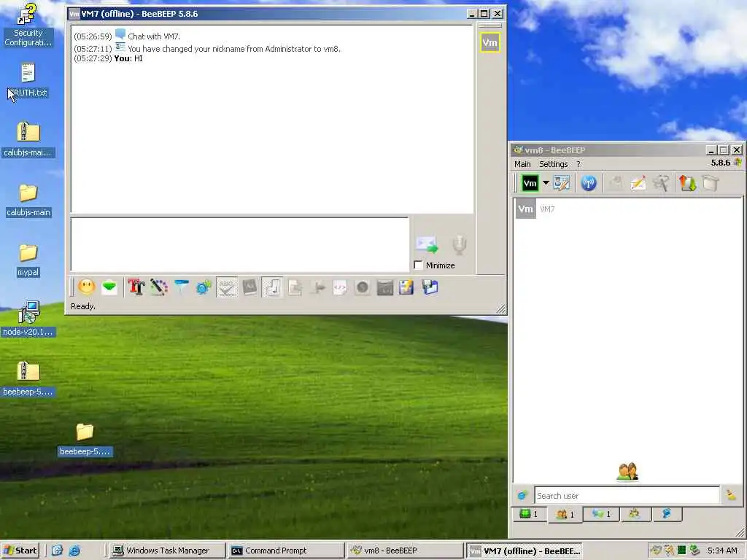
Task: Click the green envelope icon in the chat toolbar
Action: coord(109,287)
